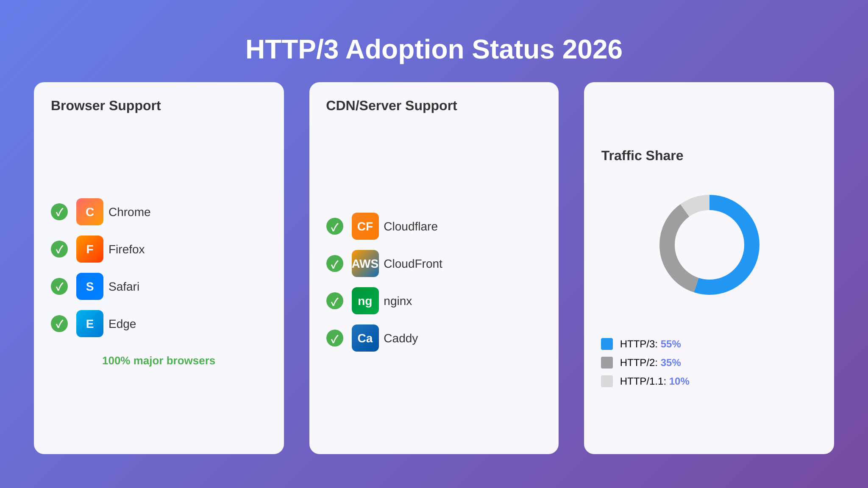Click the 'HTTP/3: 55%' legend text
The width and height of the screenshot is (868, 488).
[x=650, y=344]
